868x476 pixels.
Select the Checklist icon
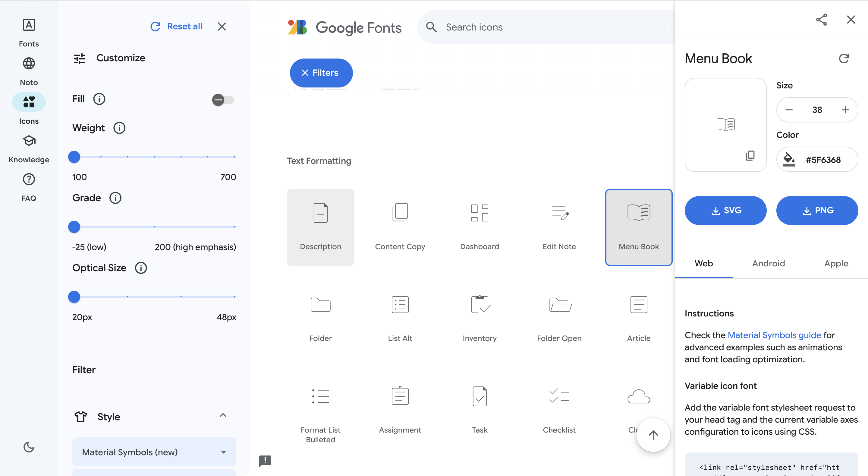559,411
